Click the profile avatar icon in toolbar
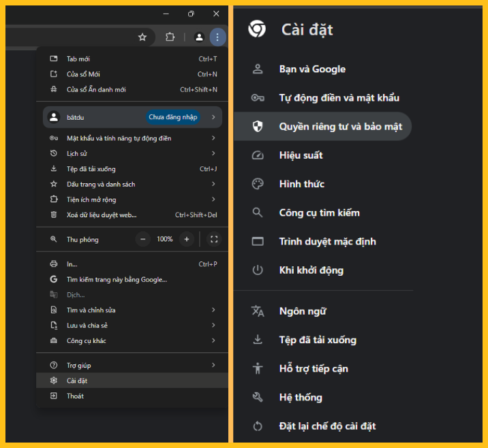Image resolution: width=488 pixels, height=448 pixels. click(199, 37)
